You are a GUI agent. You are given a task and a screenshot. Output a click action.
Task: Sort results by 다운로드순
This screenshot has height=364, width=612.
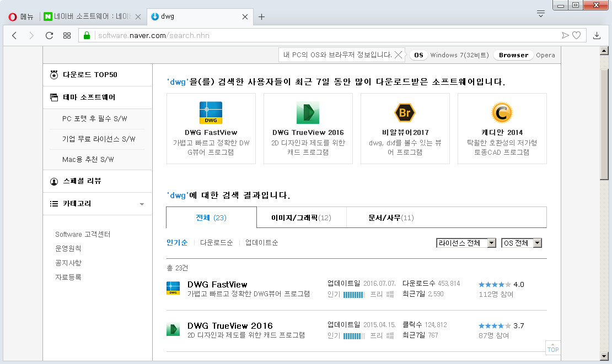(216, 242)
